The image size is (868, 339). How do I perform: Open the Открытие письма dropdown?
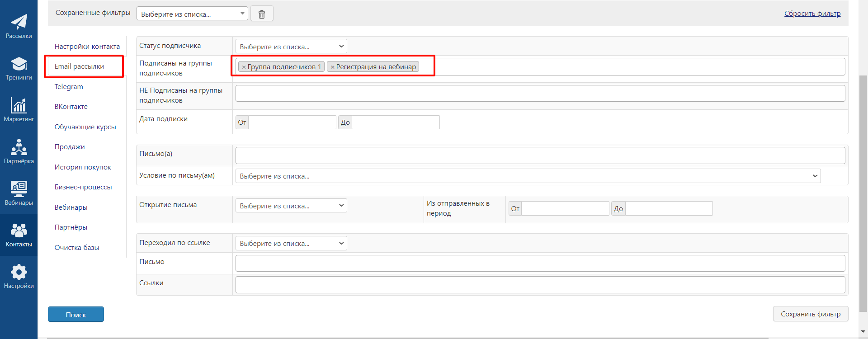(291, 206)
